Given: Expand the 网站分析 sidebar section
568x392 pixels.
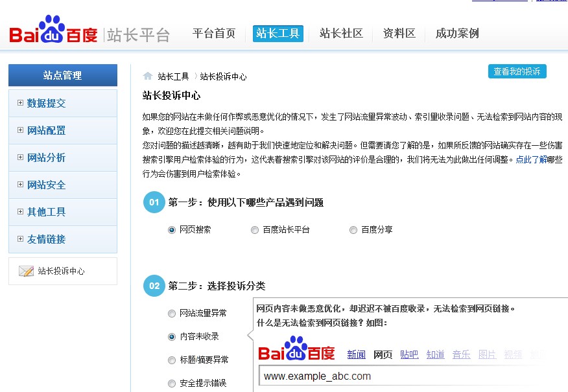Looking at the screenshot, I should pyautogui.click(x=46, y=158).
